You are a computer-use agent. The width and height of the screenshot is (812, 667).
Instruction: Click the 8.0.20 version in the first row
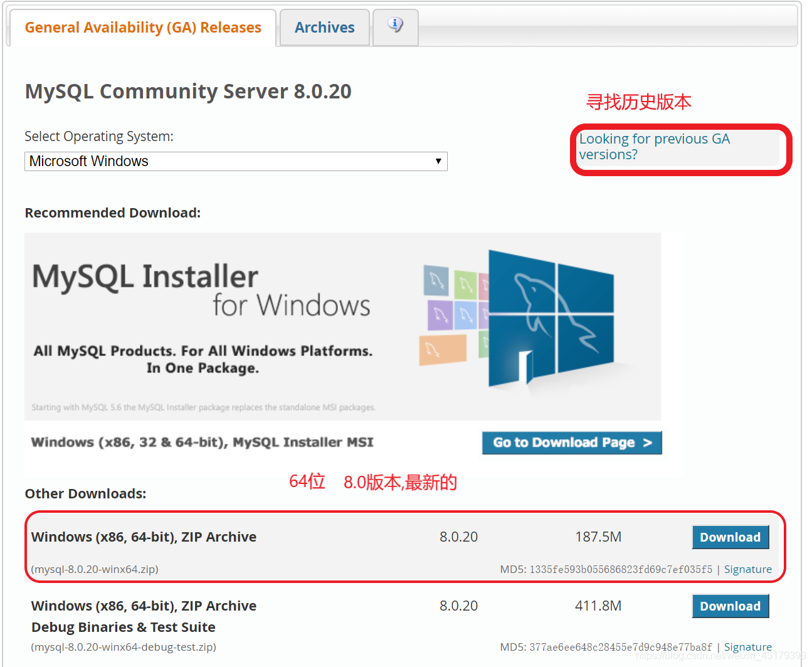coord(458,537)
